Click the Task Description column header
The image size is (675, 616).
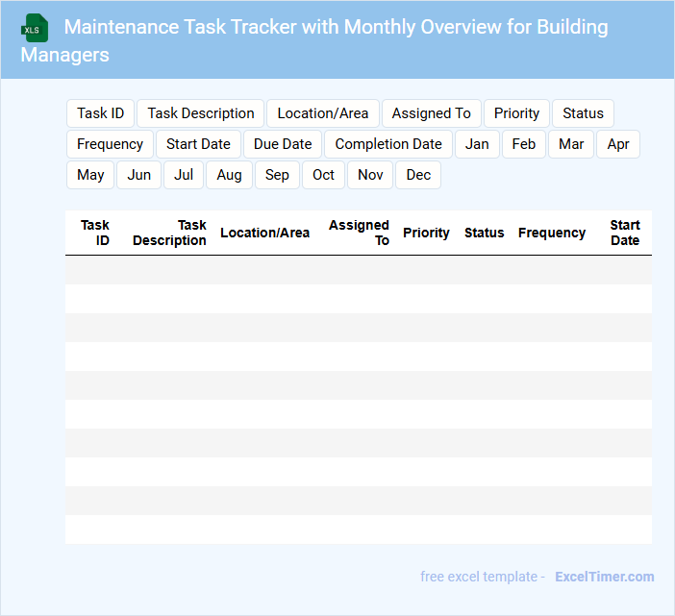(x=170, y=233)
